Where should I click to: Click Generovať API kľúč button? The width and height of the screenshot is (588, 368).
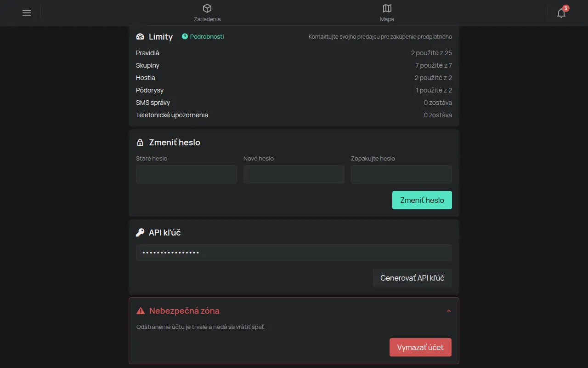[413, 278]
